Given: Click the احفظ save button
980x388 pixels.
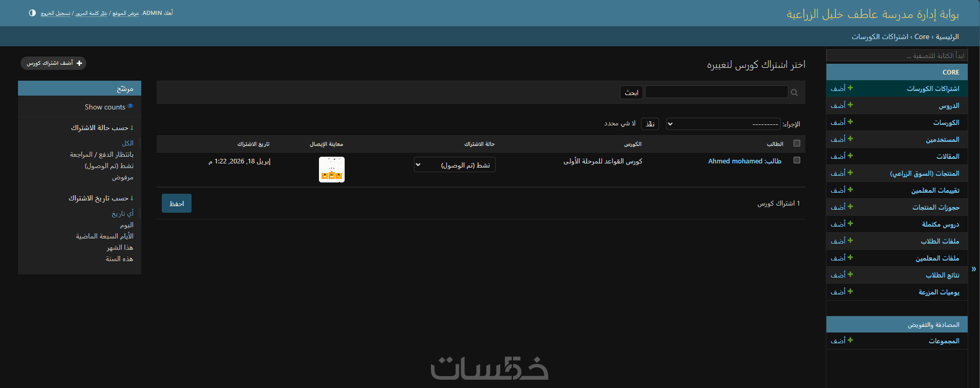Looking at the screenshot, I should tap(177, 204).
